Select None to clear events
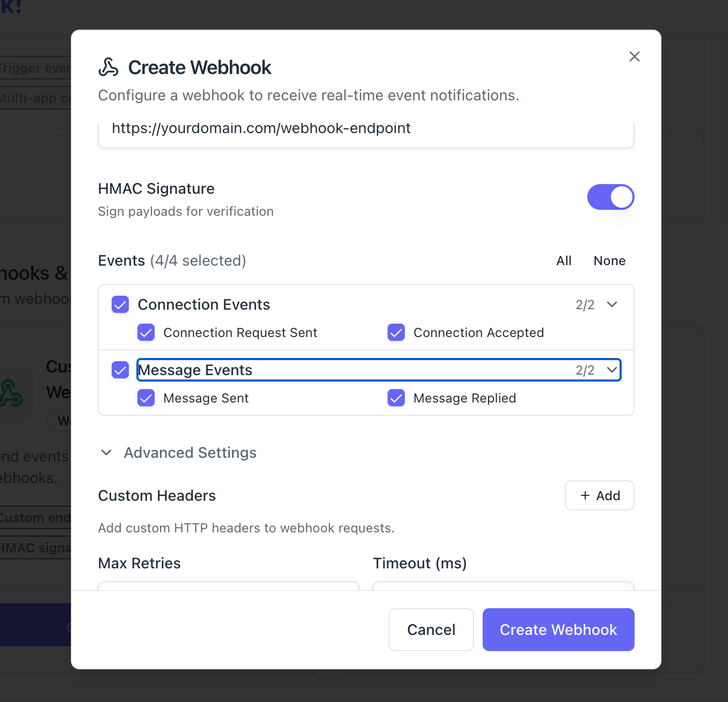 click(x=609, y=261)
